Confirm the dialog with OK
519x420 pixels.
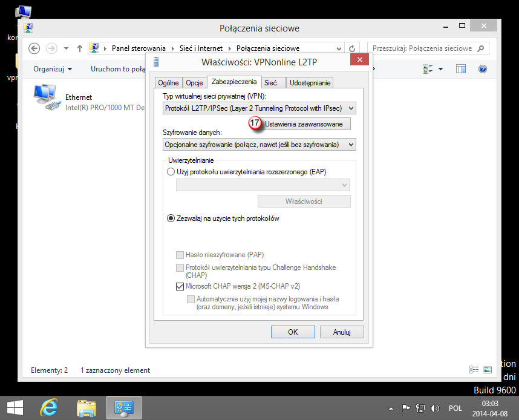click(293, 332)
